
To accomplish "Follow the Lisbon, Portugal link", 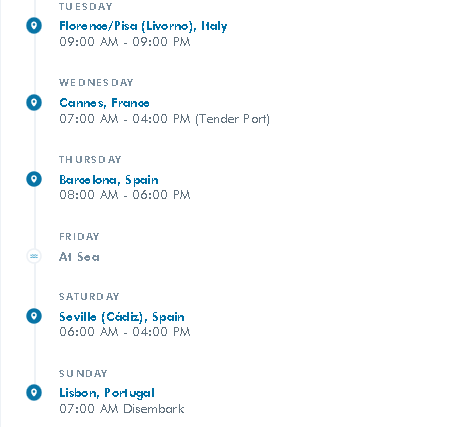I will point(107,393).
